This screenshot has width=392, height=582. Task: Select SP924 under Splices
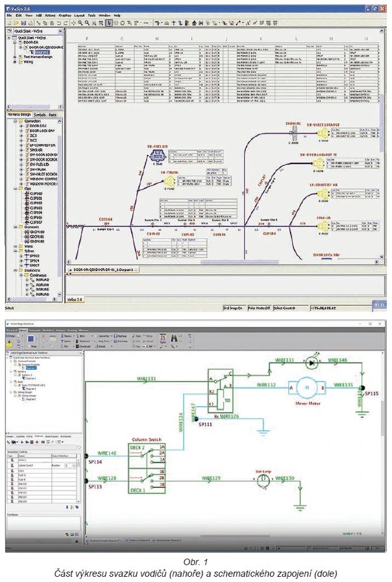[32, 260]
